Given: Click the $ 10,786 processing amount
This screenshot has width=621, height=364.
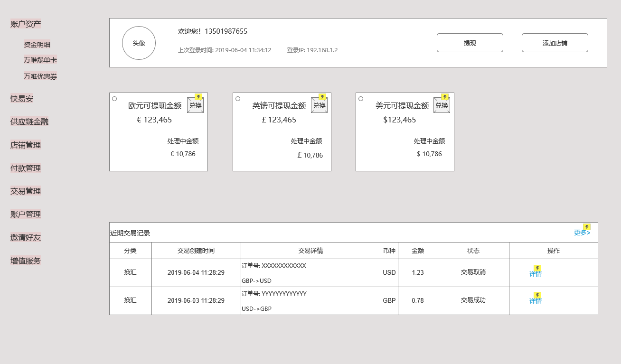Looking at the screenshot, I should click(429, 154).
